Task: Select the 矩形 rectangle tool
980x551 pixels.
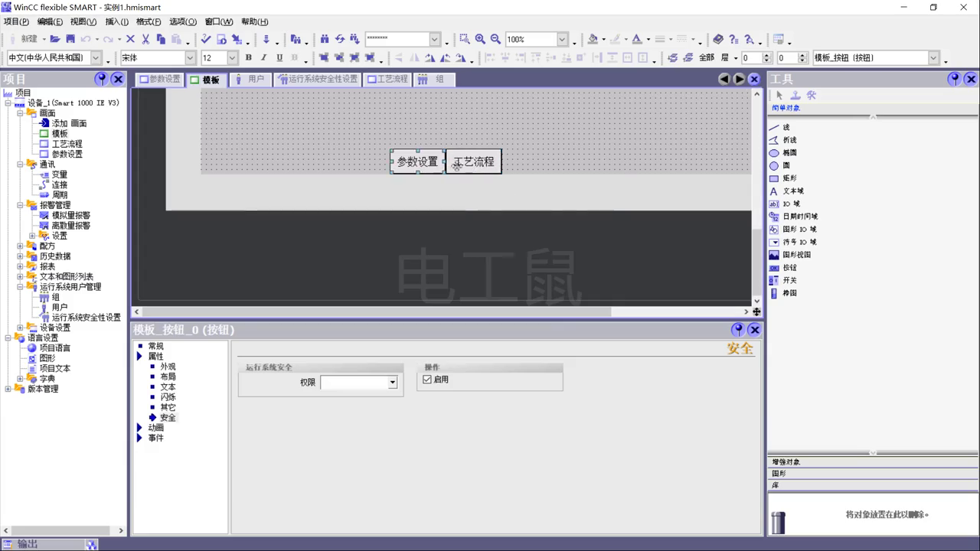Action: tap(789, 178)
